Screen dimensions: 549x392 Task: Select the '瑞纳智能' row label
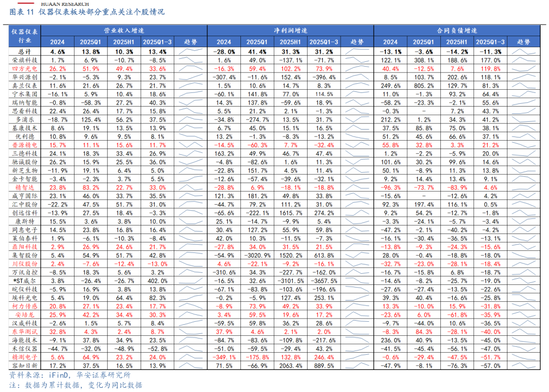25,102
